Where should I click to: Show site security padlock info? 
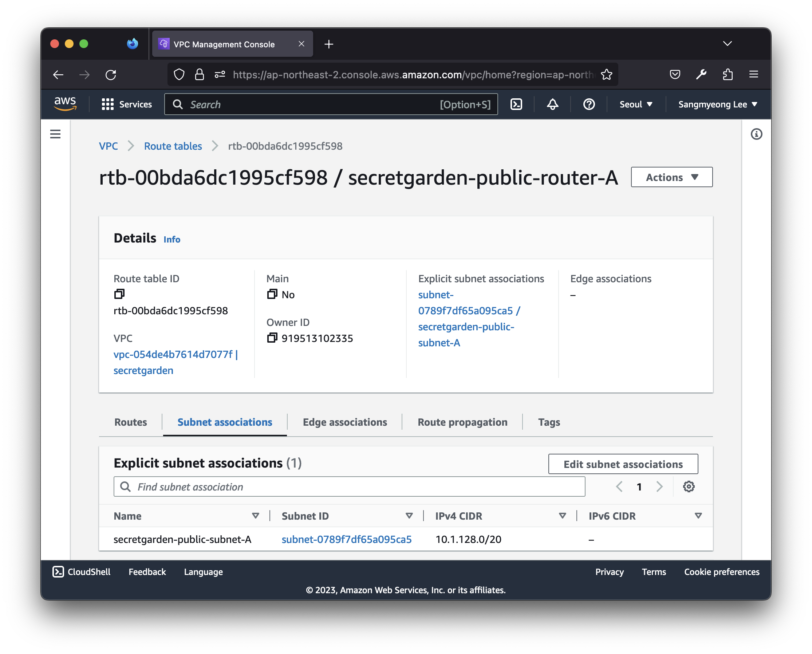tap(199, 75)
